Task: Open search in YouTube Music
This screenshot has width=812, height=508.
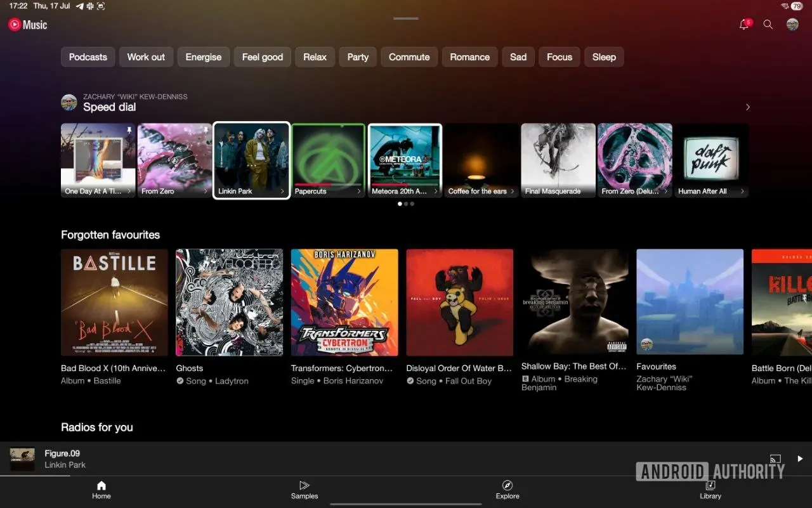Action: pyautogui.click(x=768, y=25)
